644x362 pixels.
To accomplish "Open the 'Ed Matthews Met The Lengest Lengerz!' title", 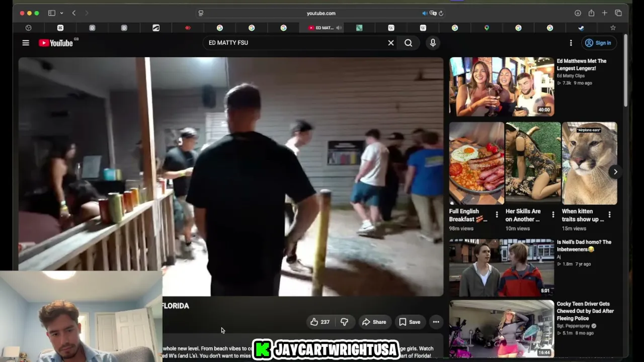I will pyautogui.click(x=581, y=65).
